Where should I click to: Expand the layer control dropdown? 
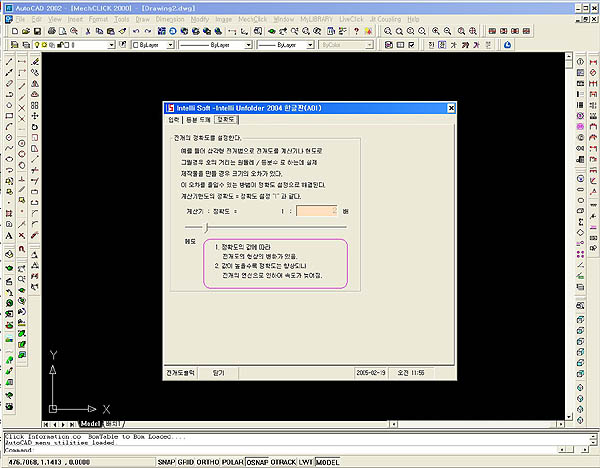(x=111, y=45)
